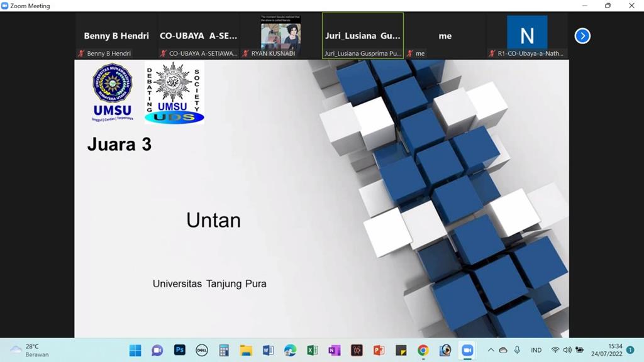This screenshot has width=644, height=362.
Task: Open File Explorer in the taskbar
Action: pyautogui.click(x=245, y=350)
